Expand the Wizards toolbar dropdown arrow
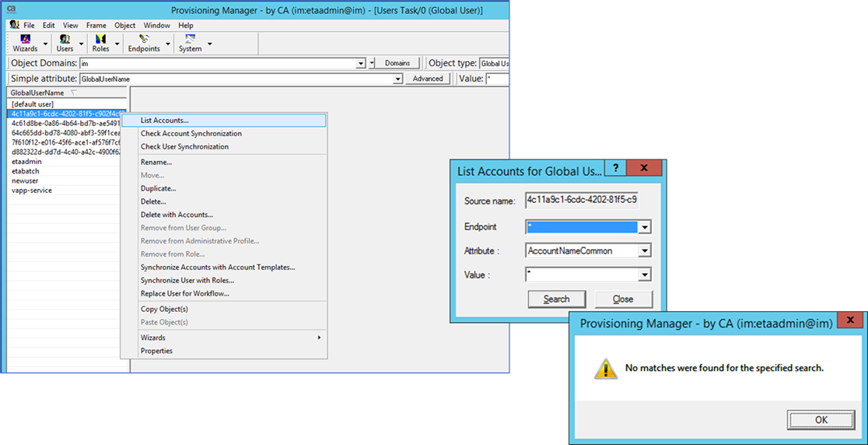The width and height of the screenshot is (868, 445). (x=45, y=43)
